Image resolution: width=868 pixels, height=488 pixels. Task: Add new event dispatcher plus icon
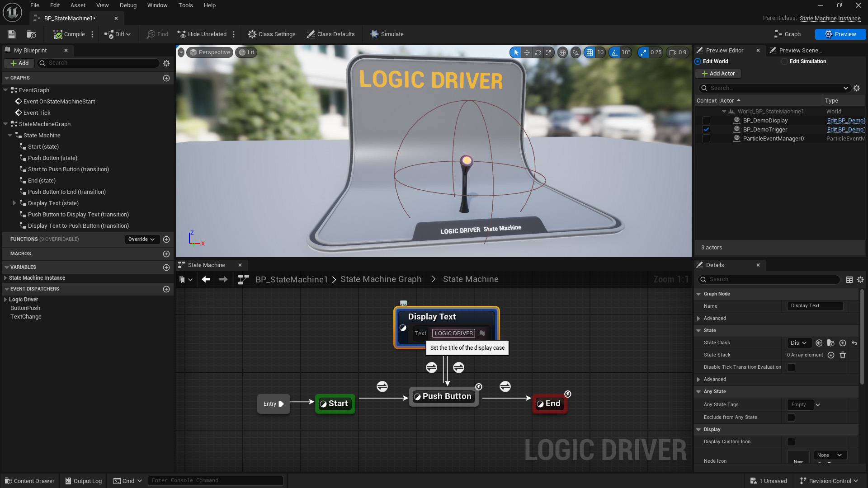coord(166,289)
